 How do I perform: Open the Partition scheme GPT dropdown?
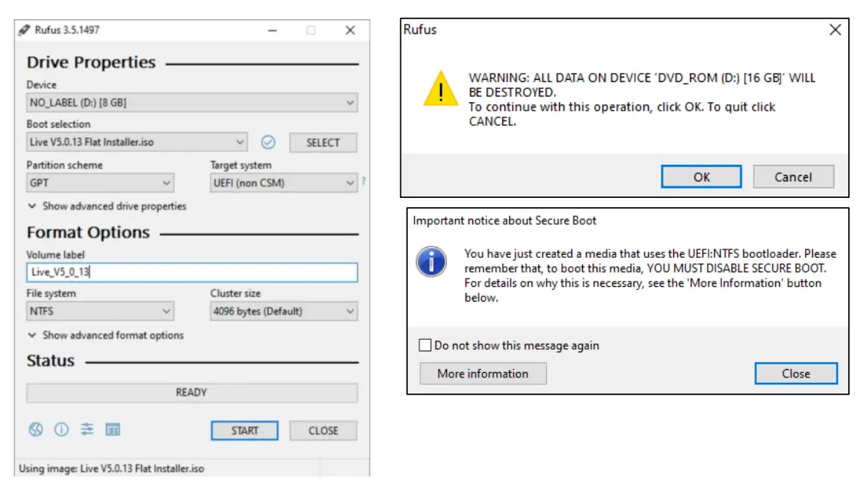(100, 183)
